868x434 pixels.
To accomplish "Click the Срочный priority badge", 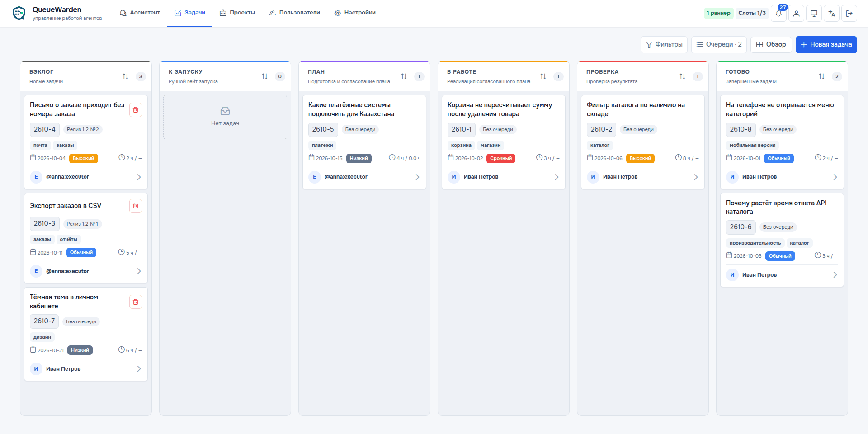I will (x=501, y=158).
